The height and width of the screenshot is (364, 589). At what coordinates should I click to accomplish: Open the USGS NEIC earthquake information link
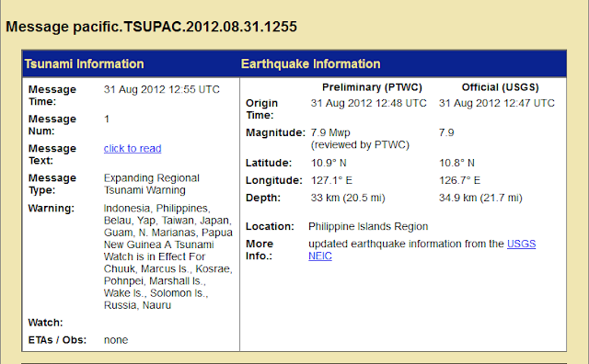pos(521,244)
